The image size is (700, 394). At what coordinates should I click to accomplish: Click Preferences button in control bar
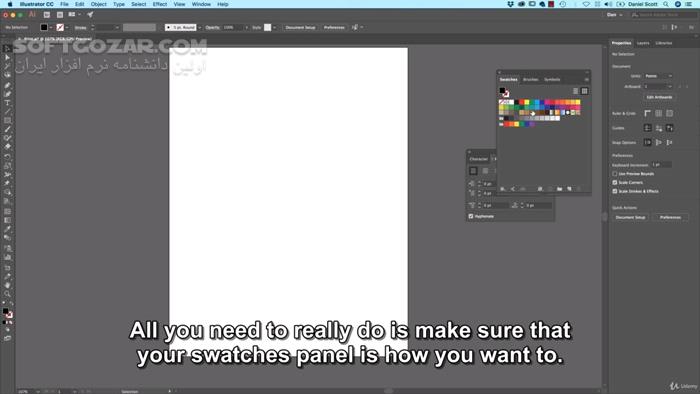pos(334,28)
